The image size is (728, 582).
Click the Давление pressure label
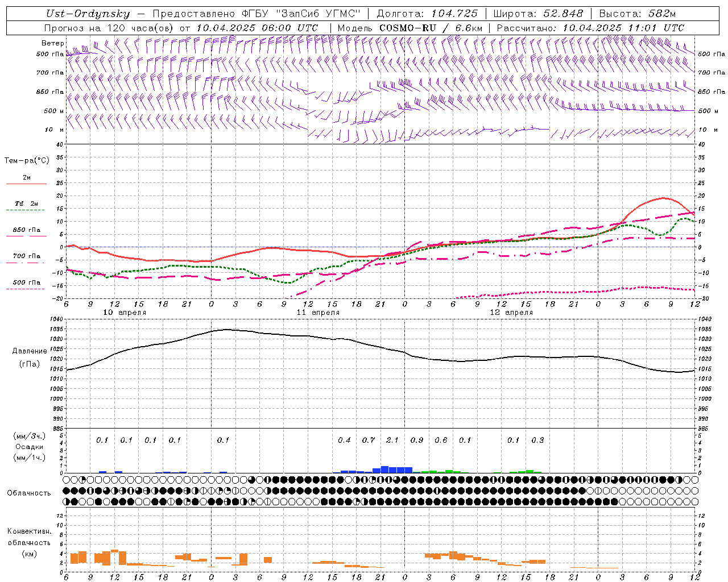29,351
